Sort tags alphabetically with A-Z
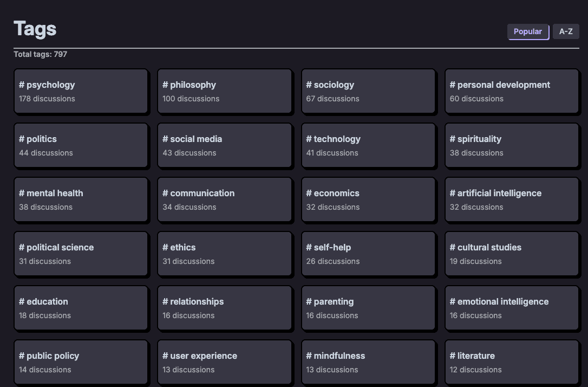The image size is (588, 387). (566, 31)
